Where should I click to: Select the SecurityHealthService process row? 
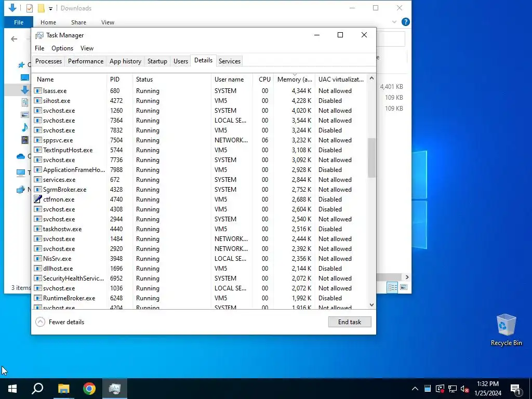click(x=199, y=278)
